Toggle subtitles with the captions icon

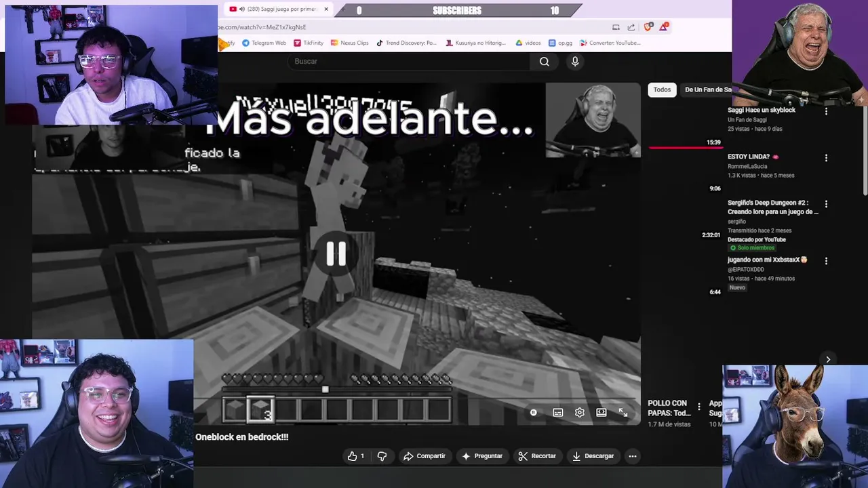(x=557, y=412)
